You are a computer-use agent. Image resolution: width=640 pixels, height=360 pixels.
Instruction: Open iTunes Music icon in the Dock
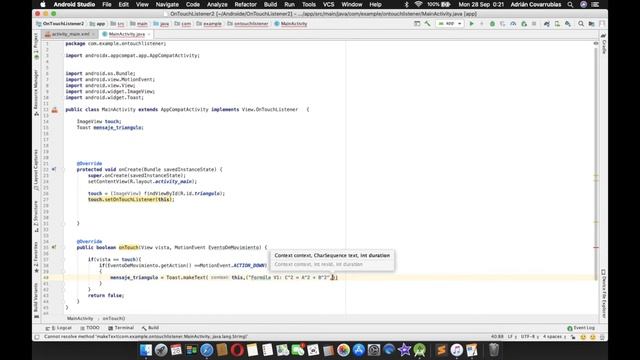coord(456,350)
